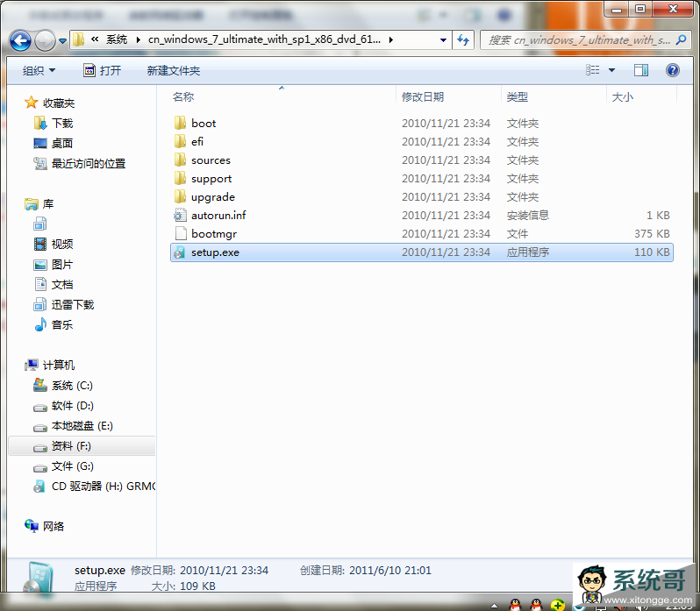The height and width of the screenshot is (611, 700).
Task: Click the greyed Forward navigation arrow
Action: (45, 40)
